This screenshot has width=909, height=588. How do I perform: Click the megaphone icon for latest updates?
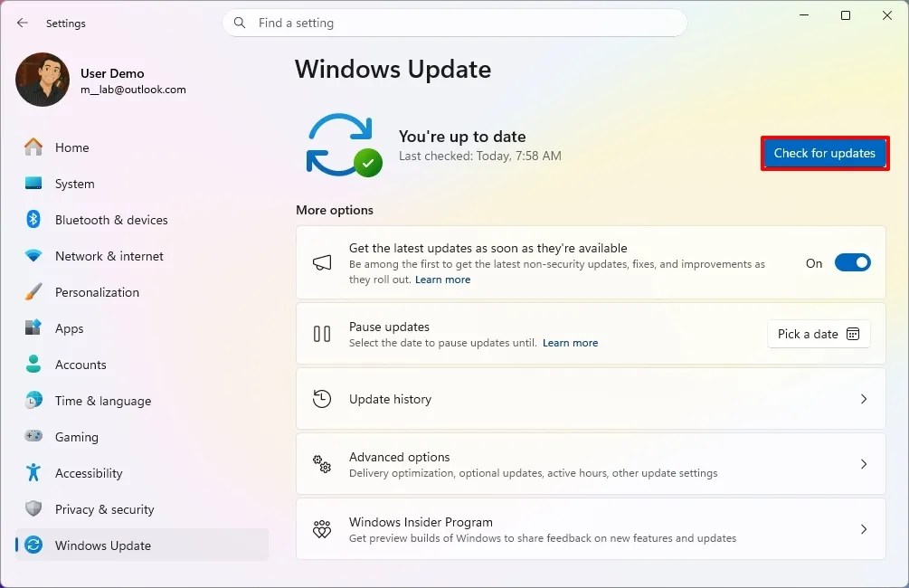pyautogui.click(x=322, y=262)
